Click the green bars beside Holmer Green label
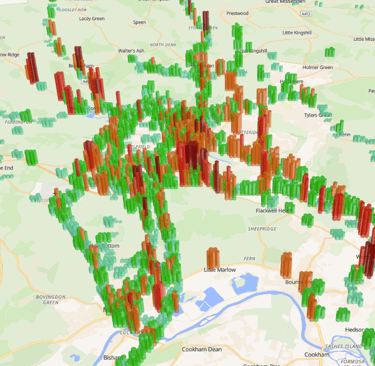 click(330, 52)
